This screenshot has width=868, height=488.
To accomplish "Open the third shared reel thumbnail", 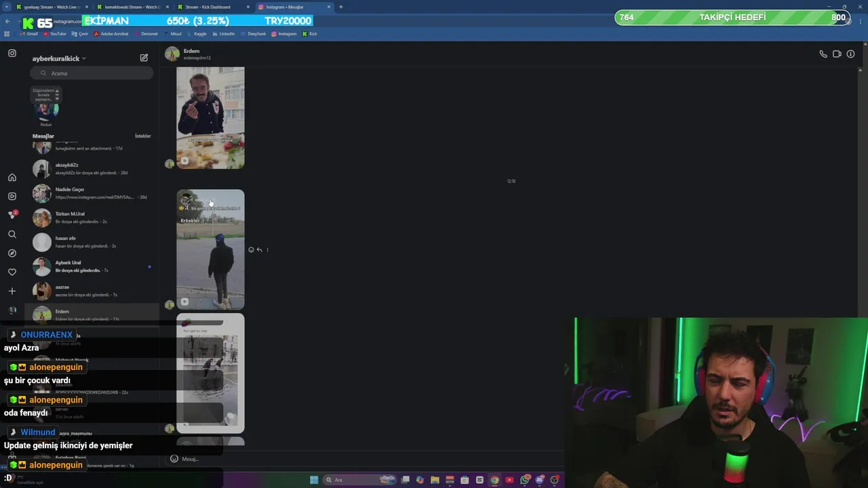I will tap(210, 373).
